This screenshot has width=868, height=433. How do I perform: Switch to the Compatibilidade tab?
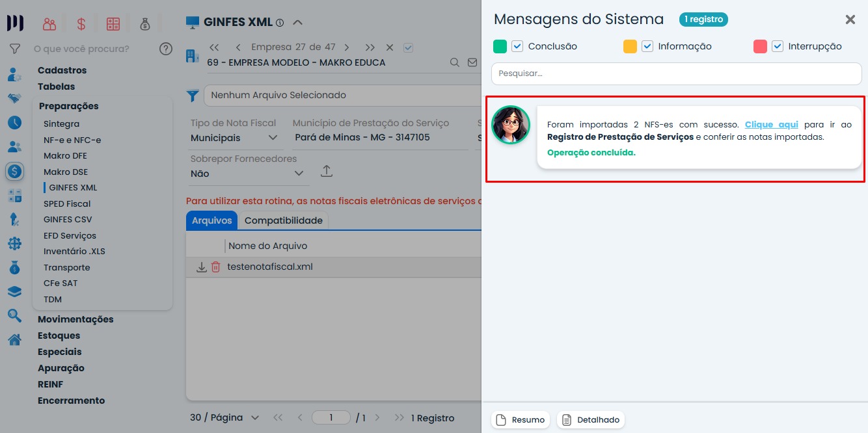[284, 220]
